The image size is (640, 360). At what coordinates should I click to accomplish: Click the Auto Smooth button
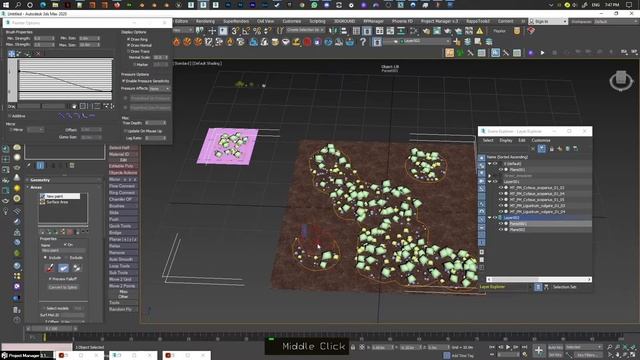tap(123, 259)
